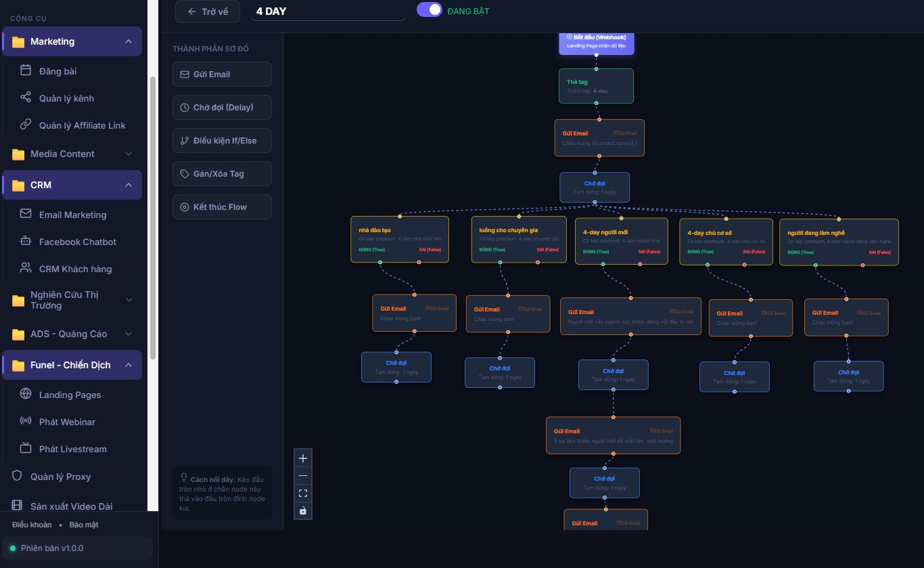
Task: Click the people icon beside CRM Khách hàng
Action: (x=26, y=268)
